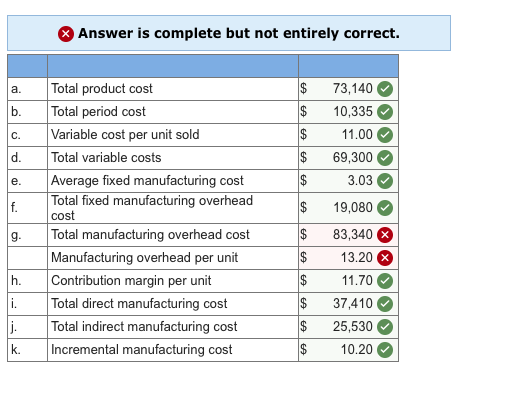Click green checkmark beside 11.70
Image resolution: width=506 pixels, height=393 pixels.
tap(385, 281)
